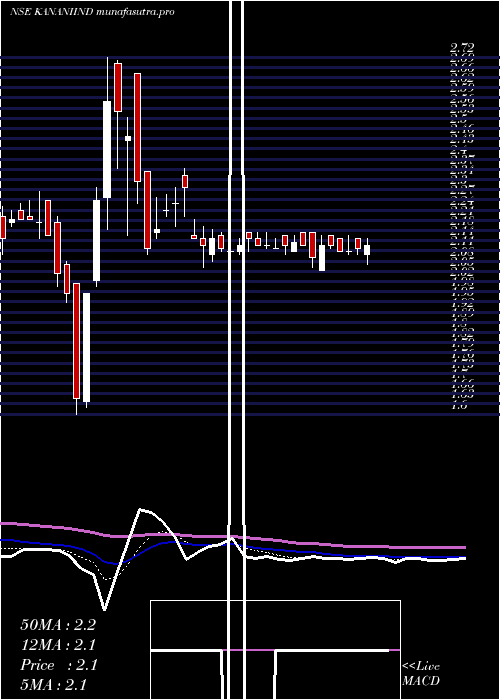
Task: Click the Price : 2.1 legend value
Action: pyautogui.click(x=59, y=665)
